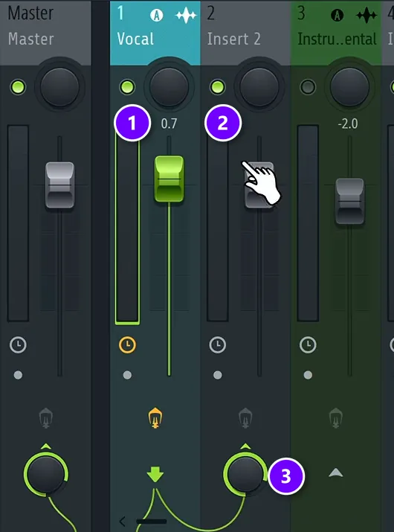The width and height of the screenshot is (394, 532).
Task: Click the -2.0 value on Instrumental track
Action: [348, 124]
